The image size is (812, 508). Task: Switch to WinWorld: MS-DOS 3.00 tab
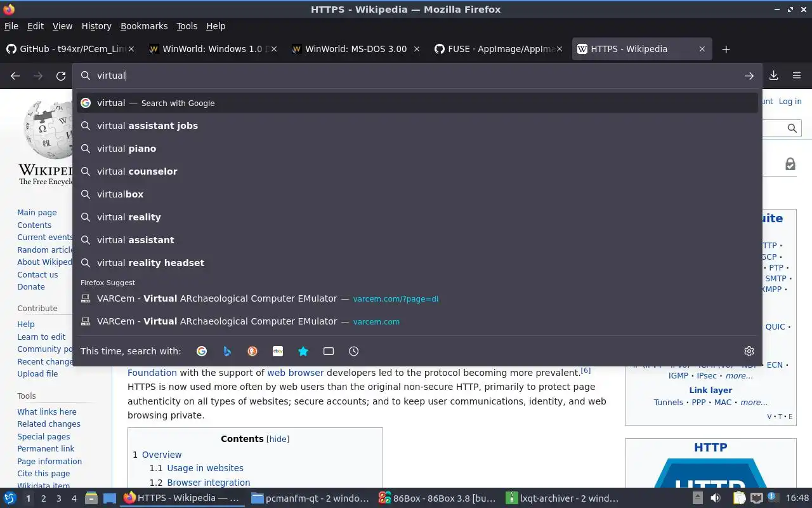pos(357,49)
